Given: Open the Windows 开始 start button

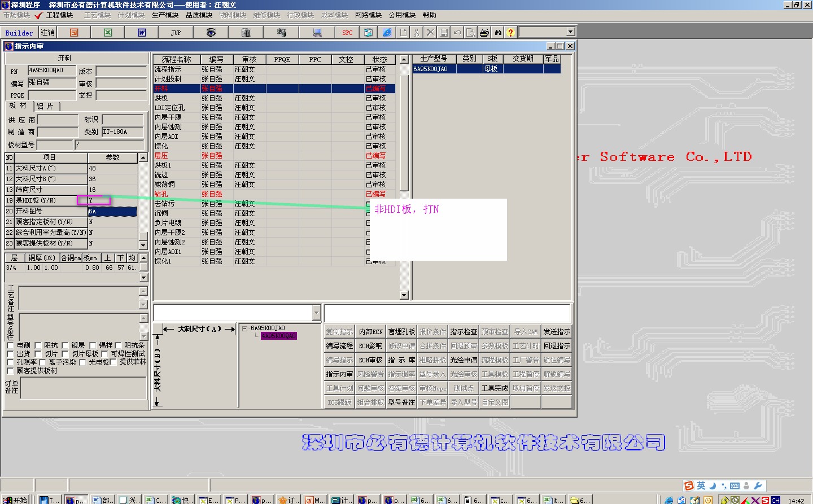Looking at the screenshot, I should pos(16,500).
